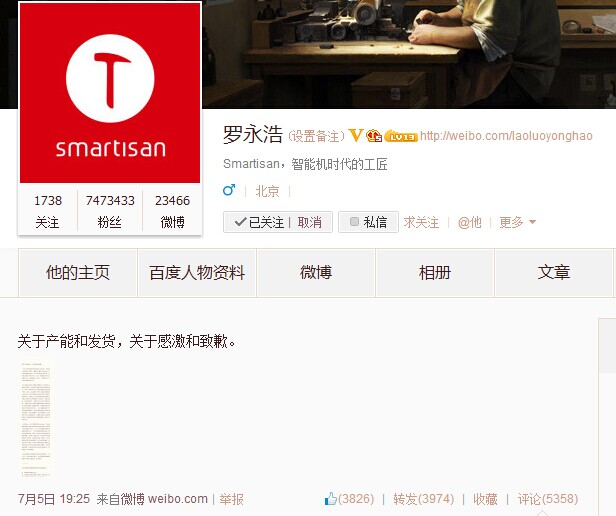This screenshot has width=616, height=516.
Task: Like the post with thumbs-up icon
Action: [331, 499]
